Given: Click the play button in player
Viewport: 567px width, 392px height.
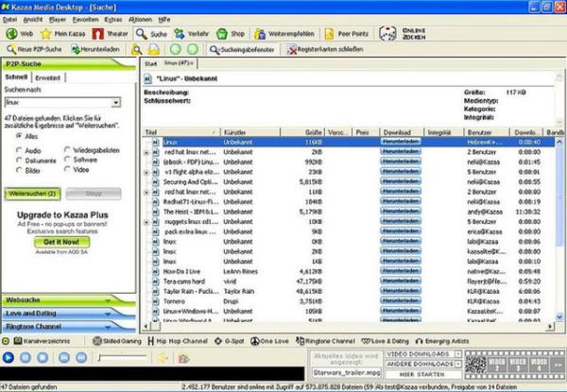Looking at the screenshot, I should 8,358.
